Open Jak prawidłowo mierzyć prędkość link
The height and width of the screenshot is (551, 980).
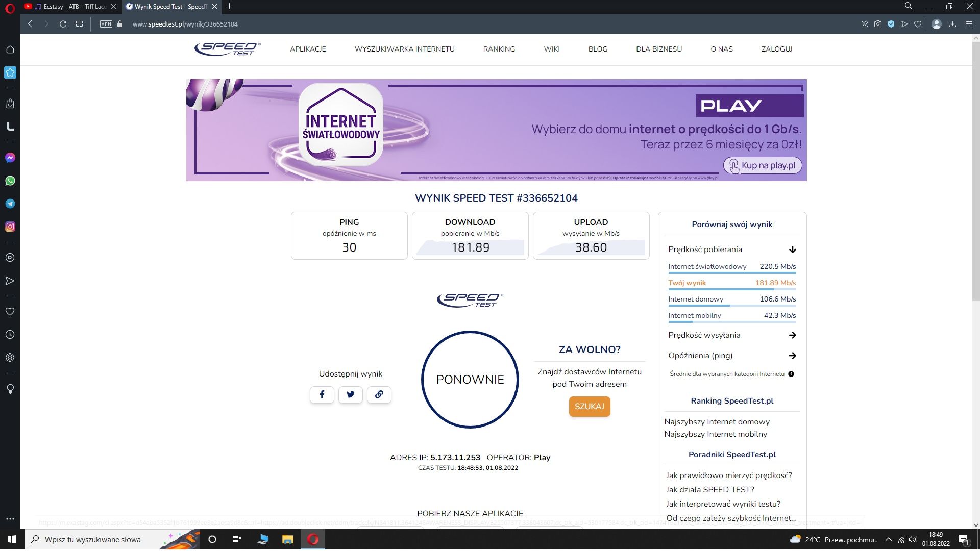click(x=729, y=475)
